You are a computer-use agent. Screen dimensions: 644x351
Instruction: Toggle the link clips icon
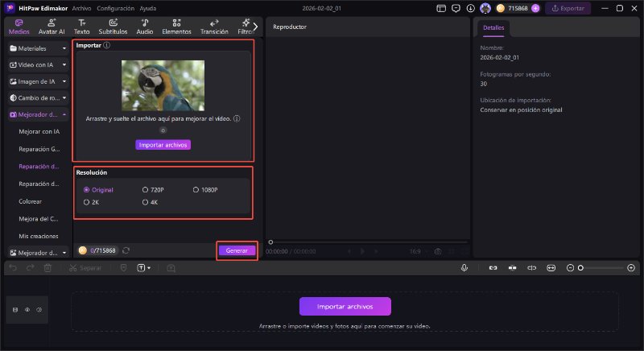(x=493, y=268)
